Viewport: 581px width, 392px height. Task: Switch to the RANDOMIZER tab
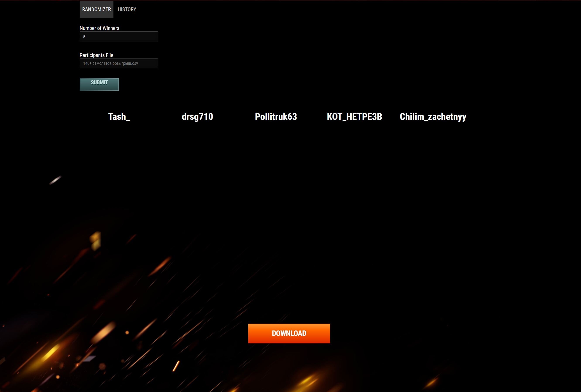coord(96,9)
